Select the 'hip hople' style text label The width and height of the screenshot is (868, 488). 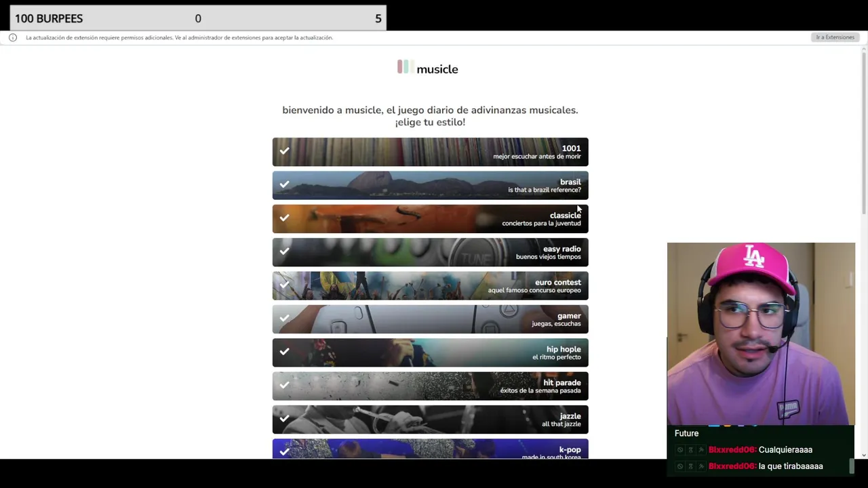coord(564,349)
